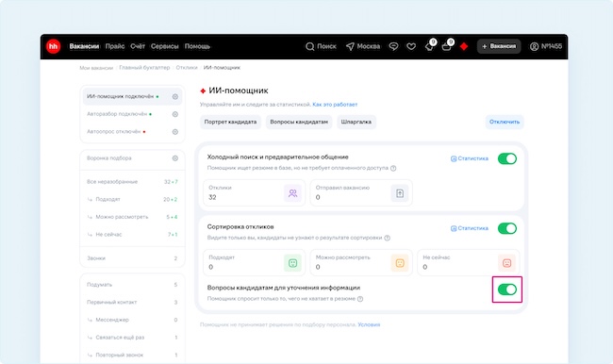
Task: Open notifications icon with badge
Action: click(x=430, y=45)
